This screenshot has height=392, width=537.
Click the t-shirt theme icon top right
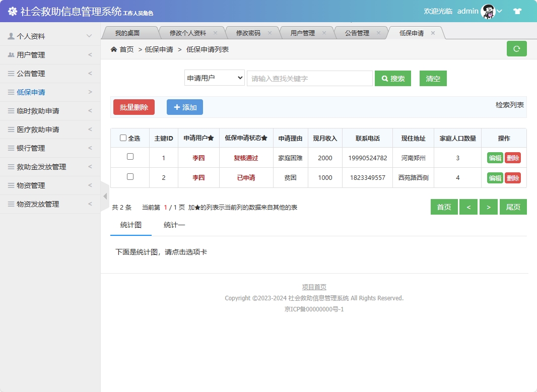[517, 10]
